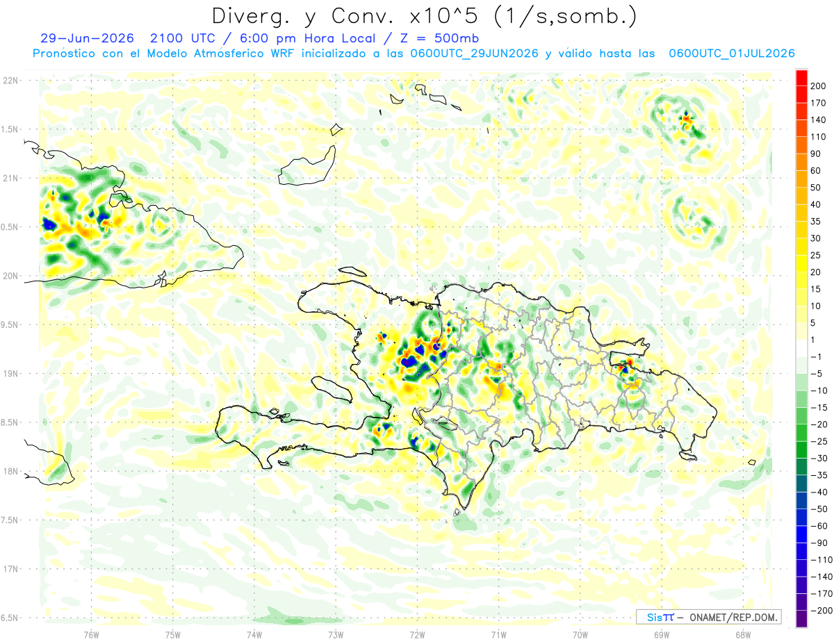The width and height of the screenshot is (834, 644).
Task: Click the '76W' longitude axis label
Action: (92, 634)
